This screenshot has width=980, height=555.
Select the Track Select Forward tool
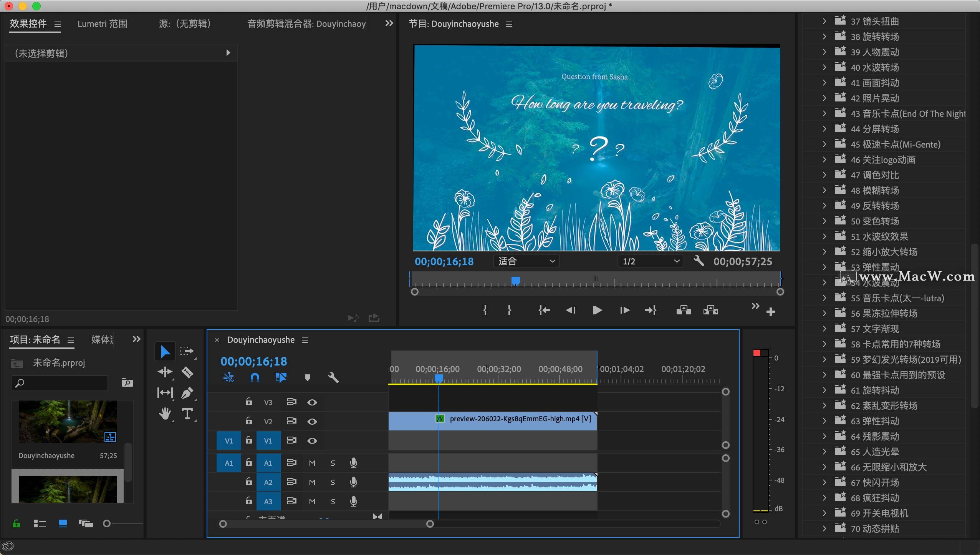(187, 351)
